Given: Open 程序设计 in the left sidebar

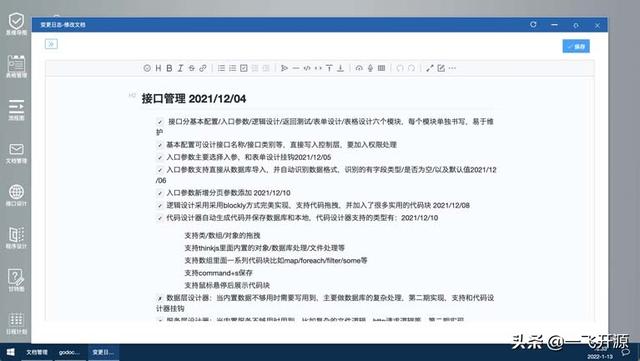Looking at the screenshot, I should click(16, 238).
